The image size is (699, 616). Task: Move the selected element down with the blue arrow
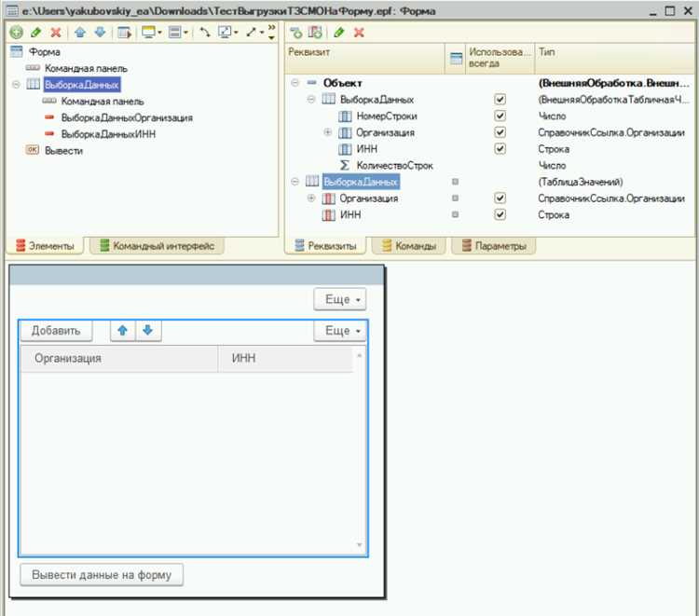101,32
